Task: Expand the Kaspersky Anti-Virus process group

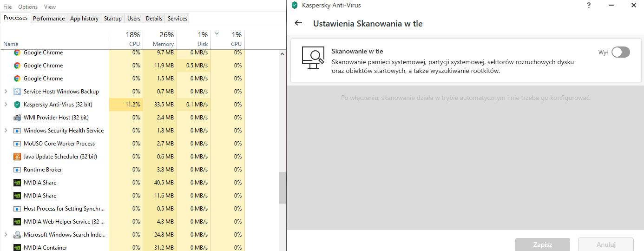Action: [x=6, y=105]
